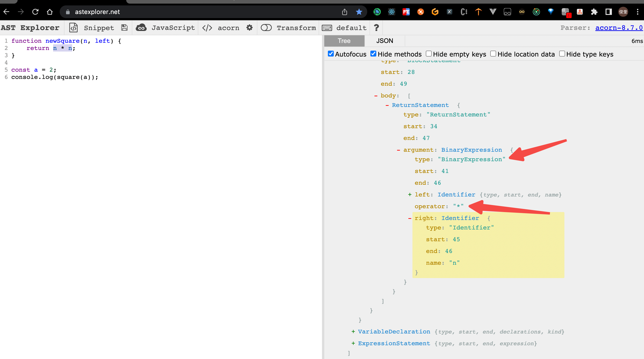The width and height of the screenshot is (644, 359).
Task: Click the keyboard icon beside default
Action: [x=327, y=28]
